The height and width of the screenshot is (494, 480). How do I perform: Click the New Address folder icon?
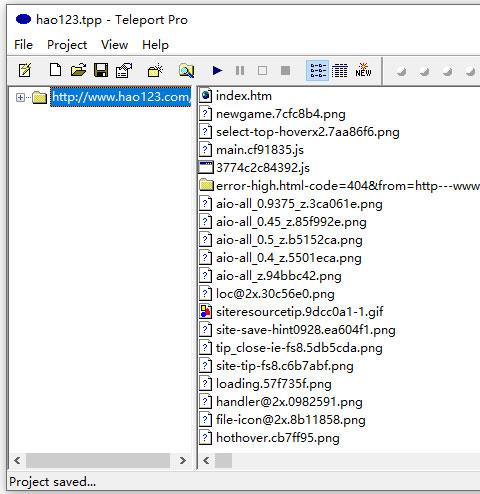(x=155, y=70)
